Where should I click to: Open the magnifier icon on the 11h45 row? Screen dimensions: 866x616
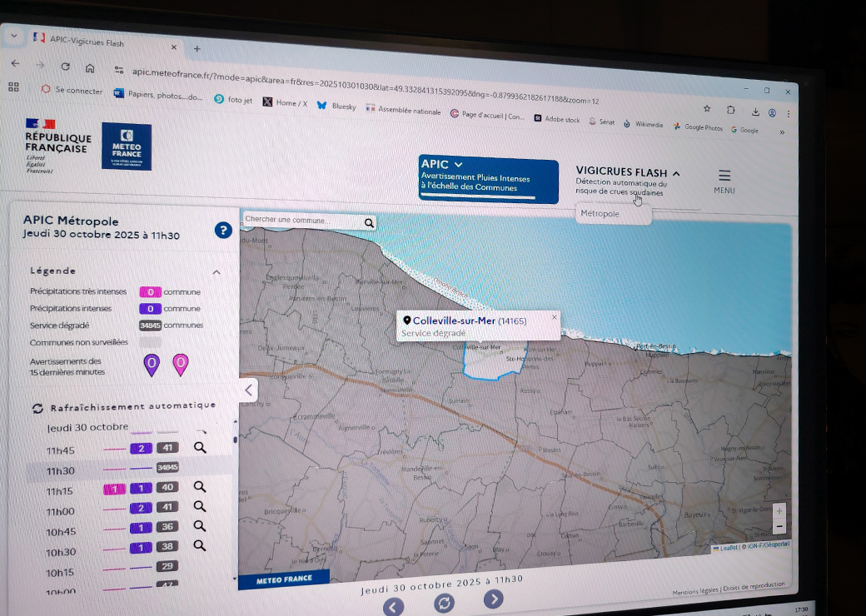point(199,449)
